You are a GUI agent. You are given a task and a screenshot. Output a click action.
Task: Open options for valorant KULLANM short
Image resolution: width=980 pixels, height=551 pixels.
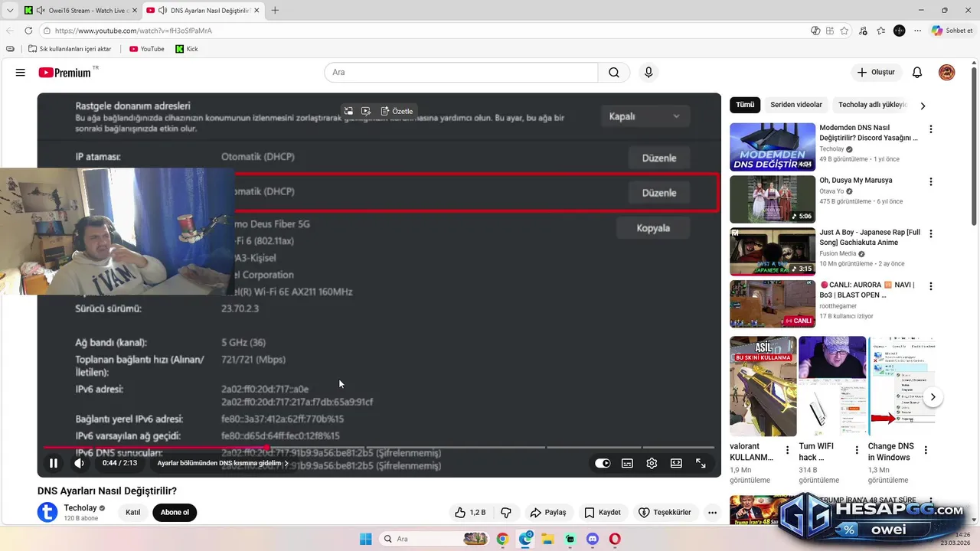[x=787, y=450]
